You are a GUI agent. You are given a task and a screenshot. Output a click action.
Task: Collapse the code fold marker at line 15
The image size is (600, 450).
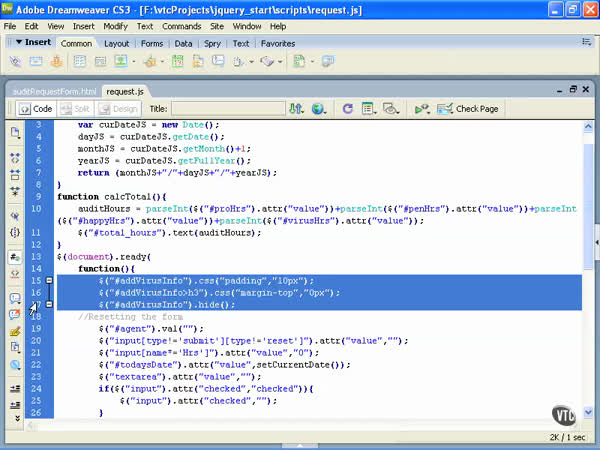(48, 282)
